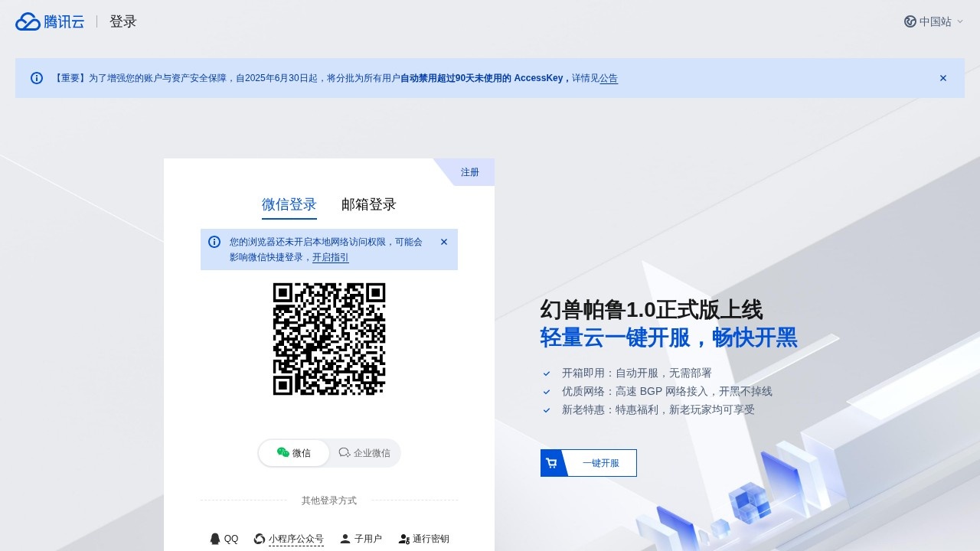Click the globe icon beside 中国站

pos(910,21)
